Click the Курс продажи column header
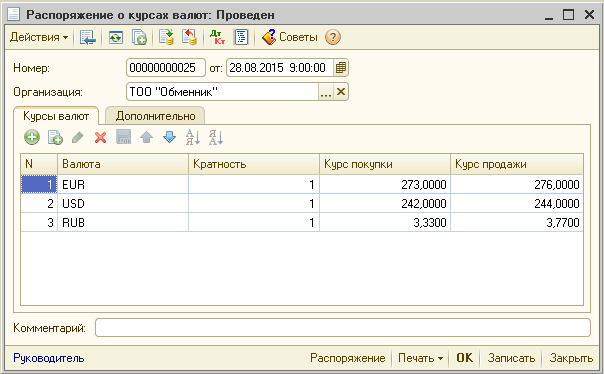This screenshot has height=374, width=604. pos(517,164)
